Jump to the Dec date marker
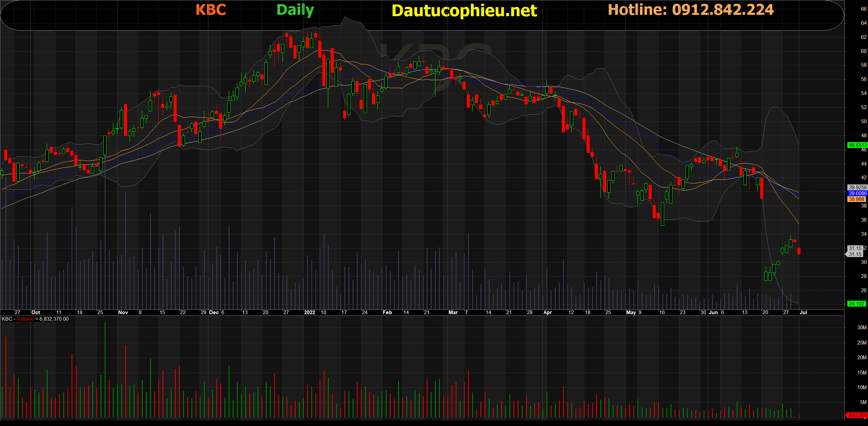 click(x=214, y=312)
